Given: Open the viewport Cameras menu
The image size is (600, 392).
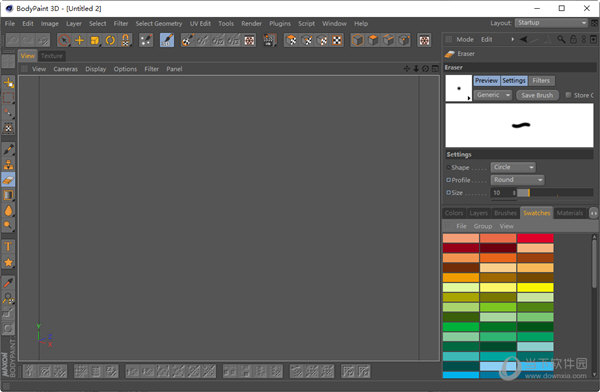Looking at the screenshot, I should pyautogui.click(x=65, y=69).
